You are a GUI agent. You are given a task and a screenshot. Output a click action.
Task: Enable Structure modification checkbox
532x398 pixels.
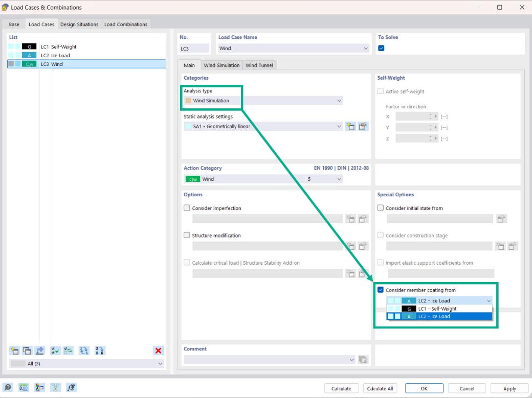(x=187, y=235)
